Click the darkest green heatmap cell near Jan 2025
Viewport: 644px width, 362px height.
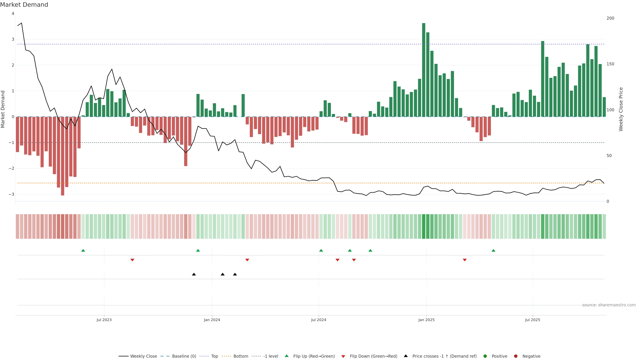click(x=423, y=226)
